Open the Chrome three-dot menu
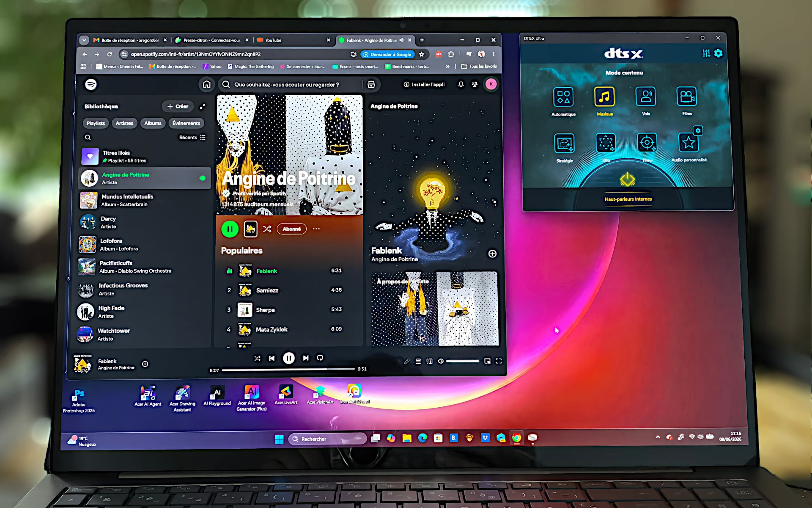Screen dimensions: 812x508 pos(494,54)
